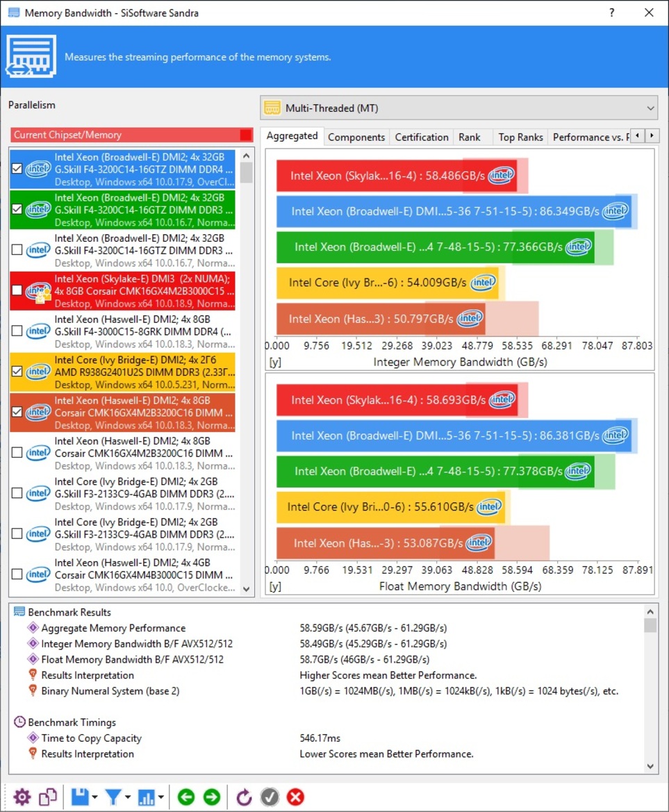Screen dimensions: 669x812
Task: Click the grey checkmark OK icon
Action: tap(270, 797)
